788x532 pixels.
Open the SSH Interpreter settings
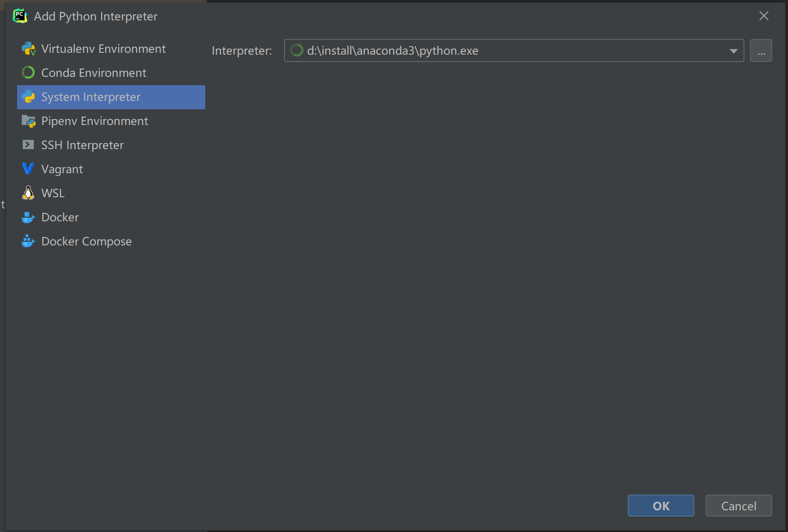pos(111,145)
